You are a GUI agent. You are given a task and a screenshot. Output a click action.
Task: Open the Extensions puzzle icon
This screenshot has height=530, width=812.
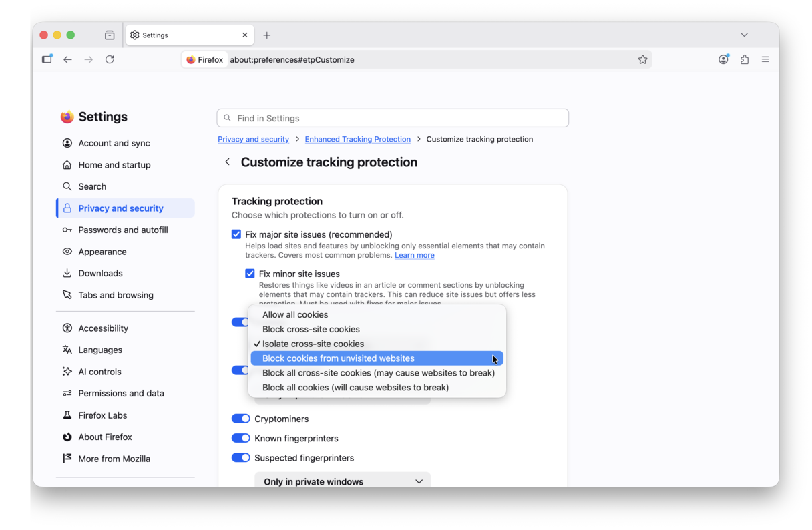pos(745,59)
